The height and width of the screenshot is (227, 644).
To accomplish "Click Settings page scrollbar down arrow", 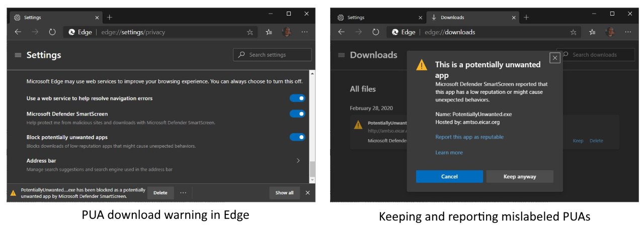I will [x=312, y=180].
